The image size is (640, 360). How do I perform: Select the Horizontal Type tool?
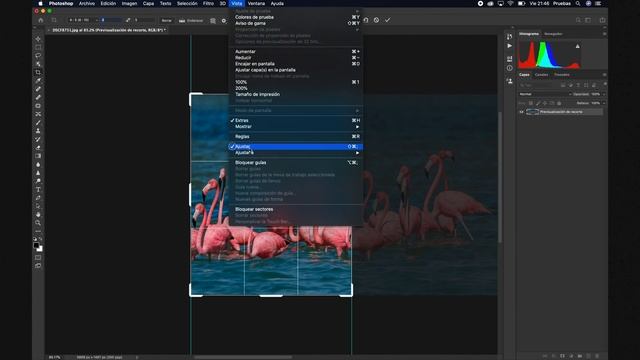pos(38,189)
